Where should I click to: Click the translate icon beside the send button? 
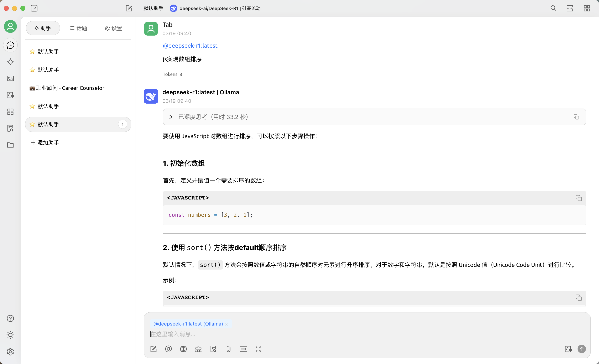(x=568, y=349)
